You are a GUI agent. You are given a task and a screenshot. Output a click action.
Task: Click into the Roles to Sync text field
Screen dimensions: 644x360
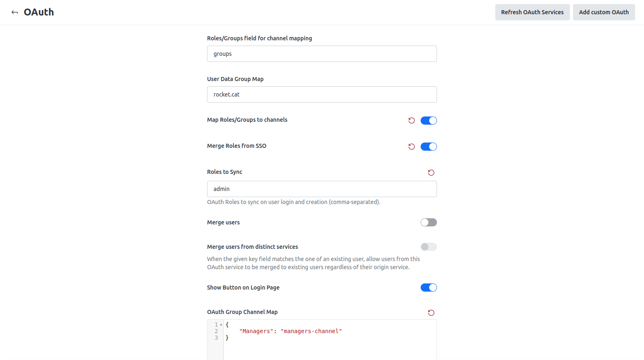tap(322, 189)
